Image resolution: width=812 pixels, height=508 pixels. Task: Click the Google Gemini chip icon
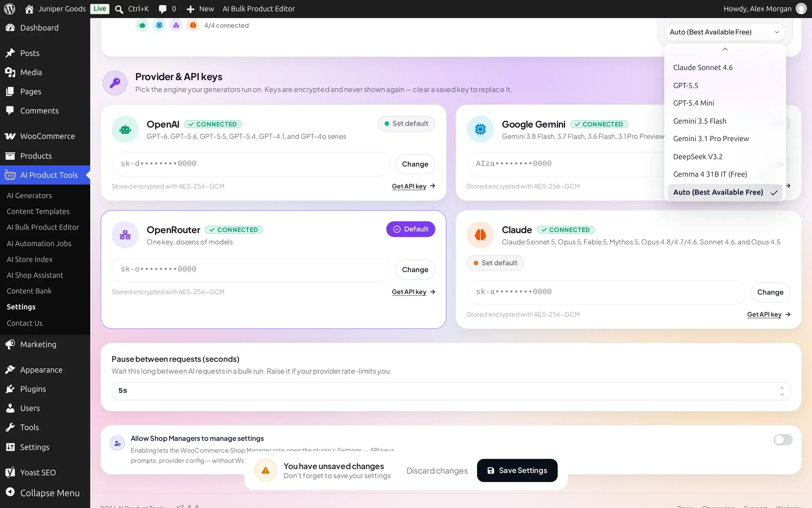pyautogui.click(x=480, y=129)
